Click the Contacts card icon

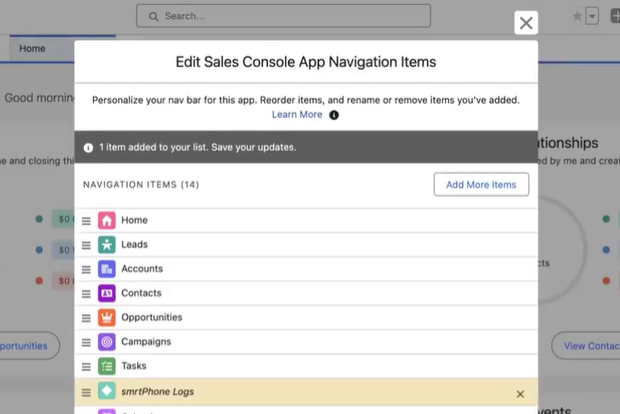click(107, 293)
